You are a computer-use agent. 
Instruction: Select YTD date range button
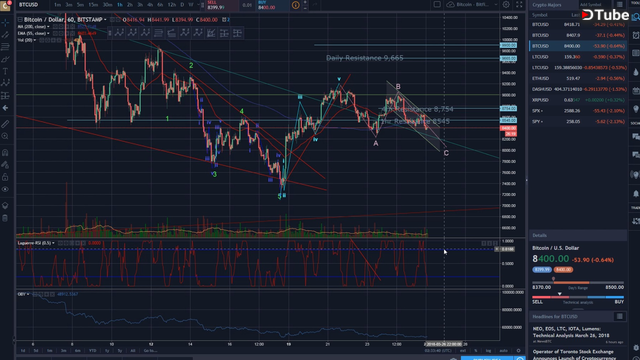tap(93, 351)
